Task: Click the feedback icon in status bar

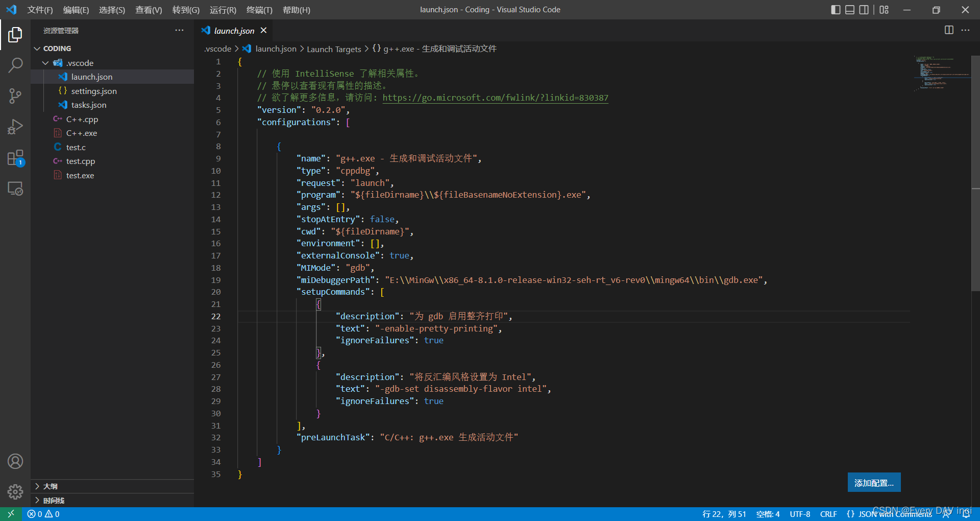Action: (946, 514)
